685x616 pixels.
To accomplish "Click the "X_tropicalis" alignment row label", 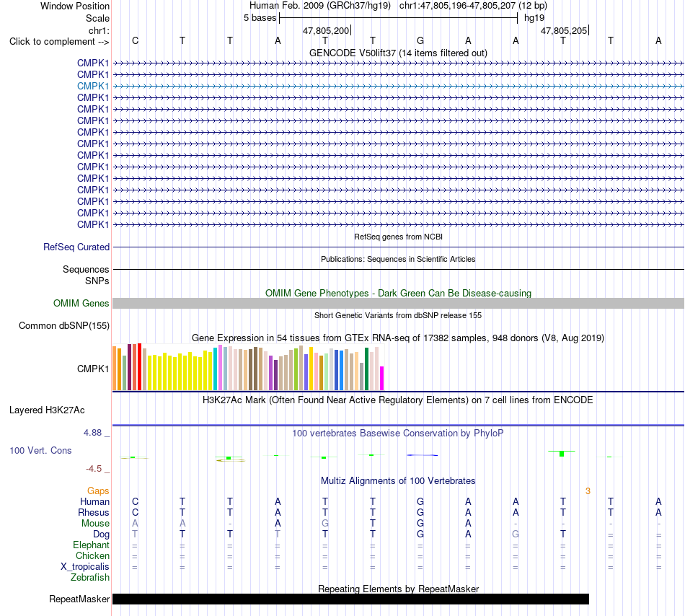I will (85, 567).
